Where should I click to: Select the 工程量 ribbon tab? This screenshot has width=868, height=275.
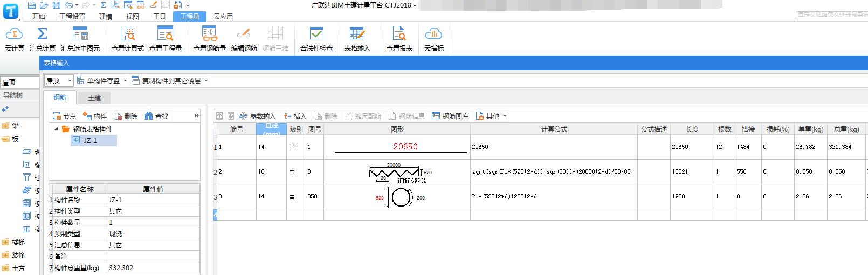pyautogui.click(x=190, y=16)
